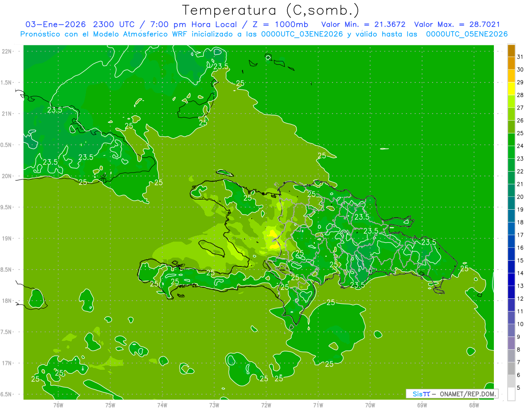Screen dimensions: 532x411
Task: Click the "68W" longitude axis label
Action: pos(473,405)
